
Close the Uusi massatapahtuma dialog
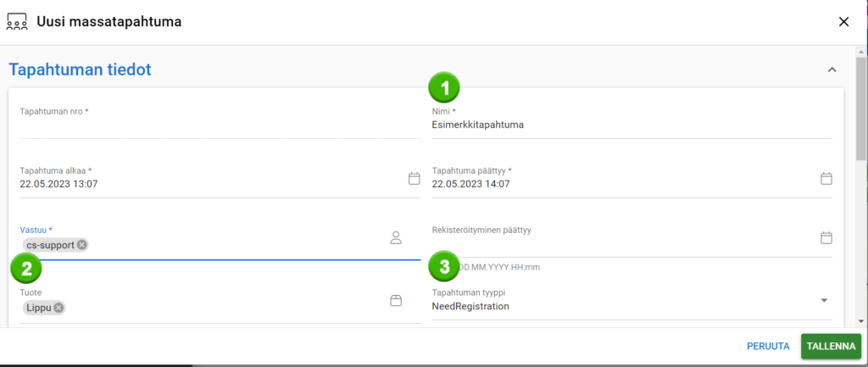click(843, 21)
